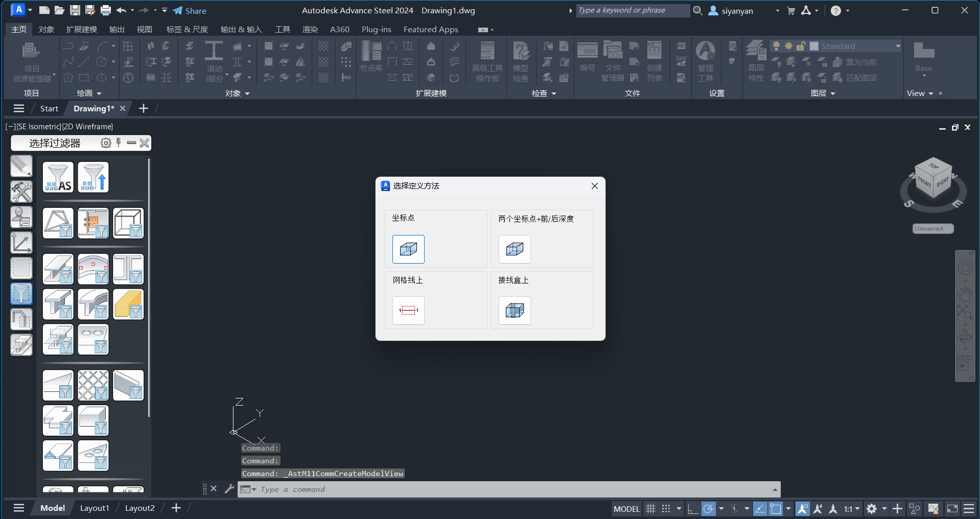Open the Featured Apps ribbon tab
Viewport: 980px width, 519px height.
[431, 30]
